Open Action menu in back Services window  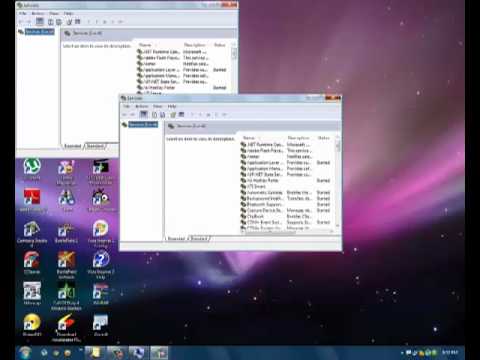point(38,13)
